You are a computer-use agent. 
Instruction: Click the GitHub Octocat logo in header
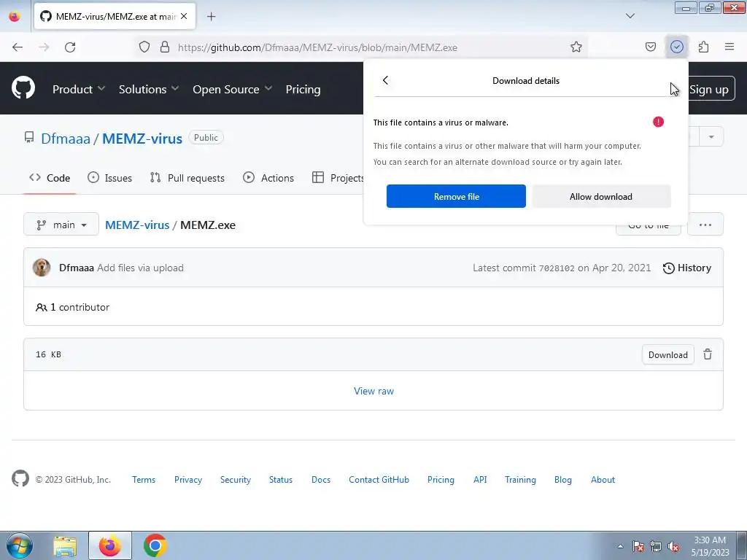click(23, 88)
